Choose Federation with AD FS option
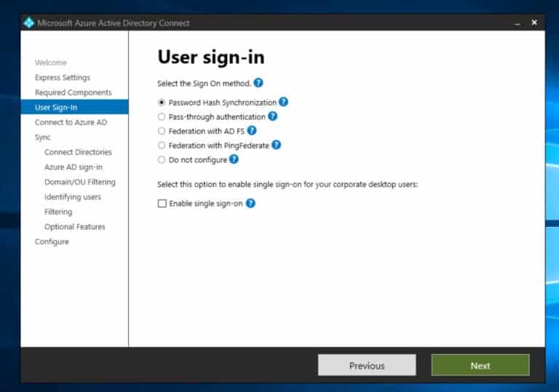This screenshot has height=392, width=559. pos(162,131)
